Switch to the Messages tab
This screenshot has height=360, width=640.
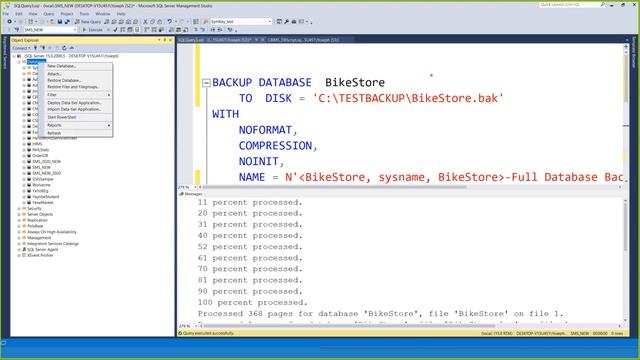tap(191, 194)
